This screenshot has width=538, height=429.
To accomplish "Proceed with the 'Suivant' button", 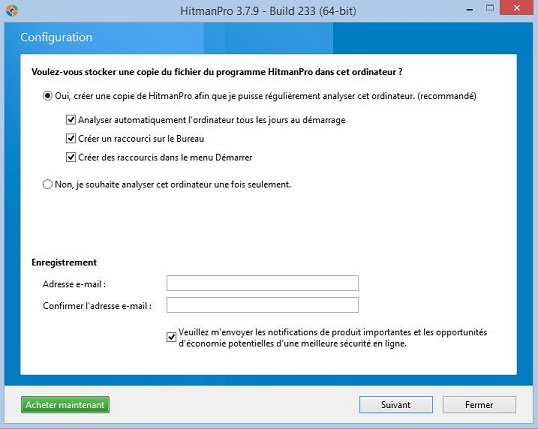I will click(396, 405).
